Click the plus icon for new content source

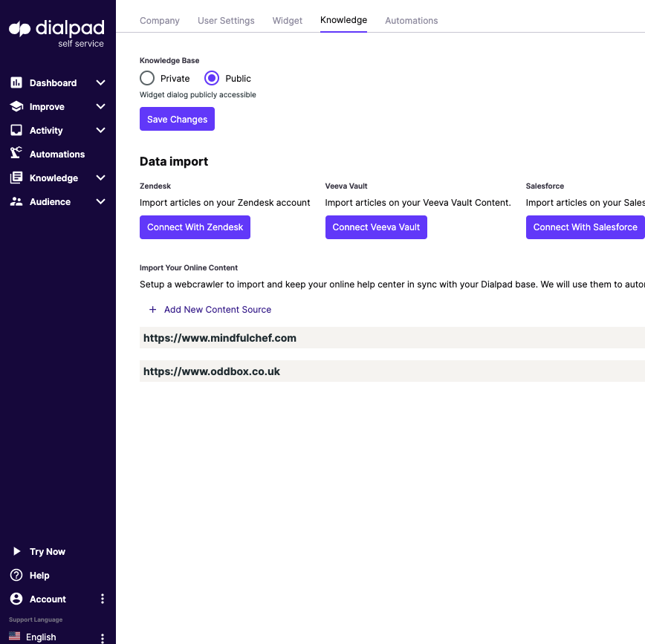point(152,309)
